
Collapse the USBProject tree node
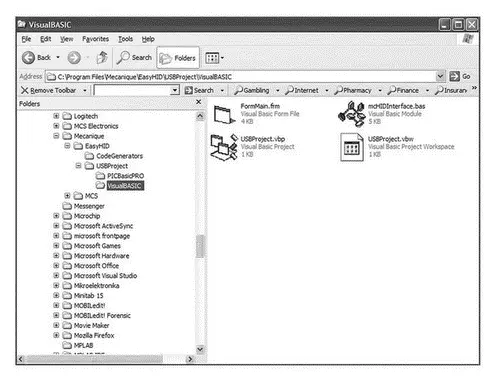[x=78, y=166]
